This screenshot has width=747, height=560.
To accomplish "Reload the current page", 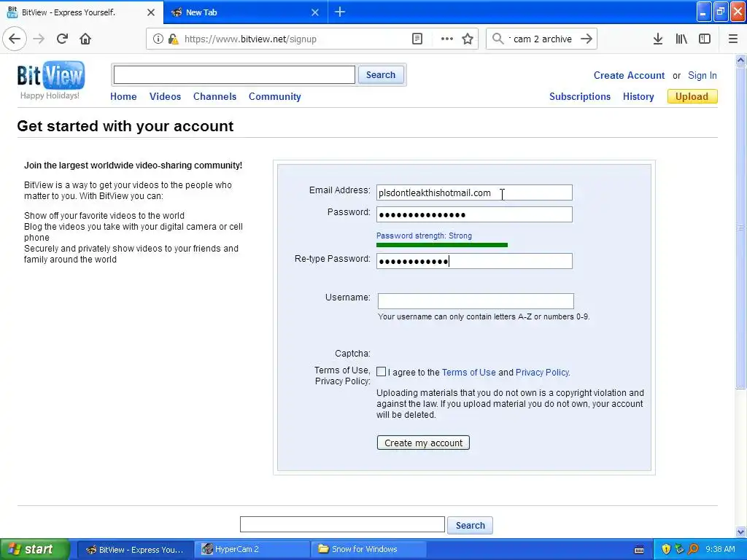I will 62,39.
